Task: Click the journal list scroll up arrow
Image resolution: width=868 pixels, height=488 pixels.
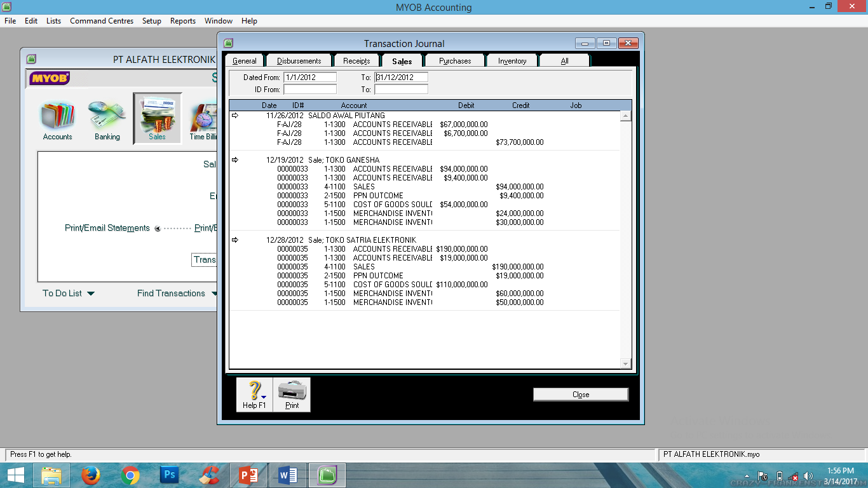Action: coord(626,116)
